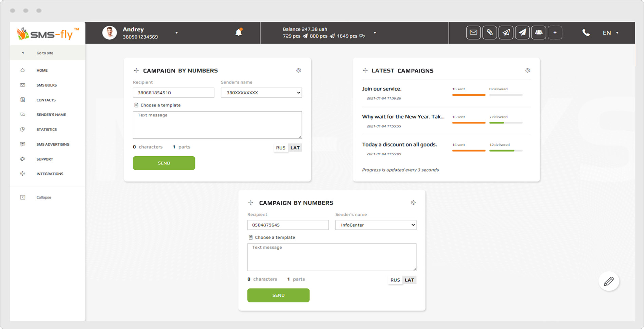Open the contact groups people icon
The width and height of the screenshot is (644, 329).
click(538, 33)
